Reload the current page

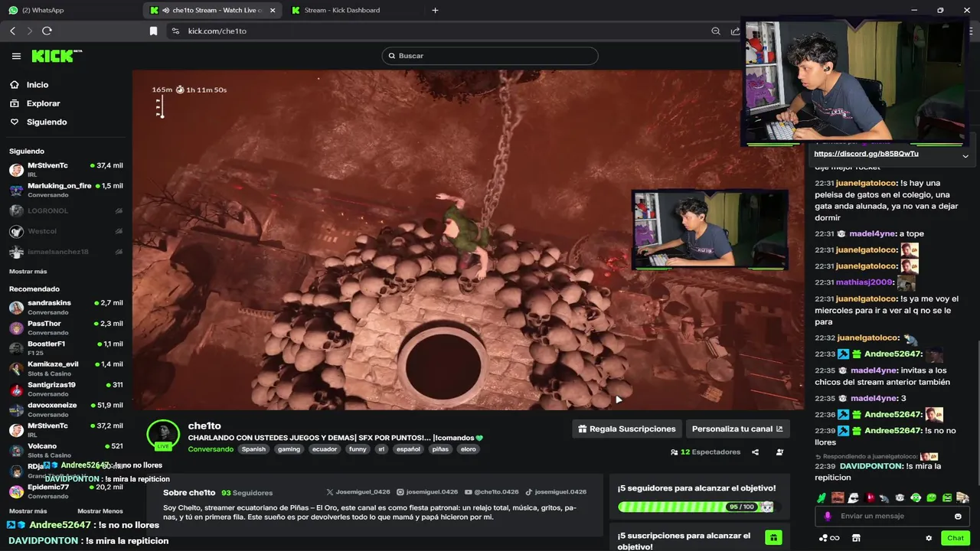tap(47, 31)
